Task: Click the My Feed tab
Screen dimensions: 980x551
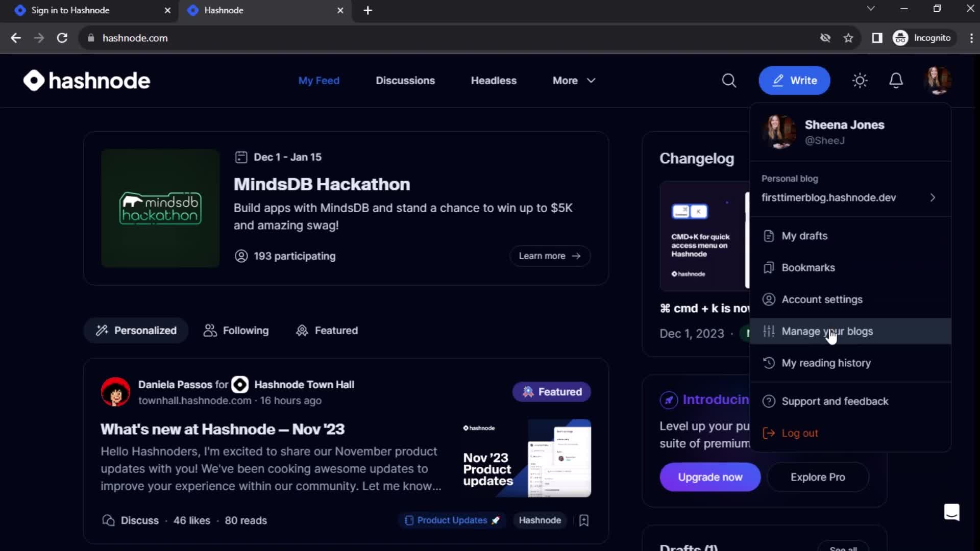Action: (x=318, y=80)
